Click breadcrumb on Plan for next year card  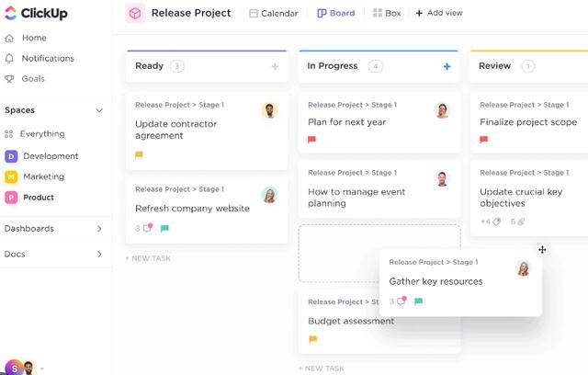click(352, 105)
